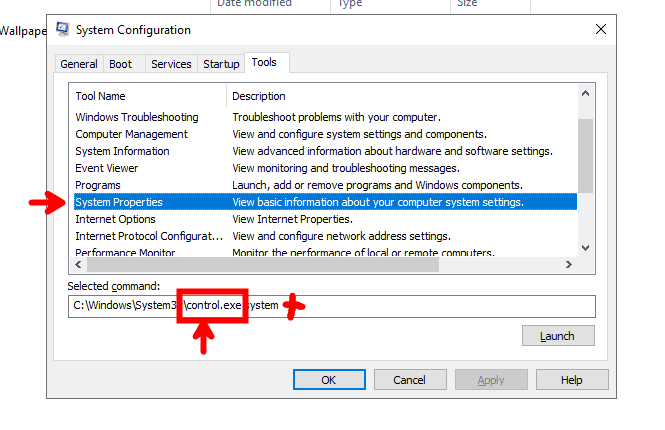Screen dimensions: 665x430
Task: Switch to the General tab
Action: pyautogui.click(x=79, y=64)
